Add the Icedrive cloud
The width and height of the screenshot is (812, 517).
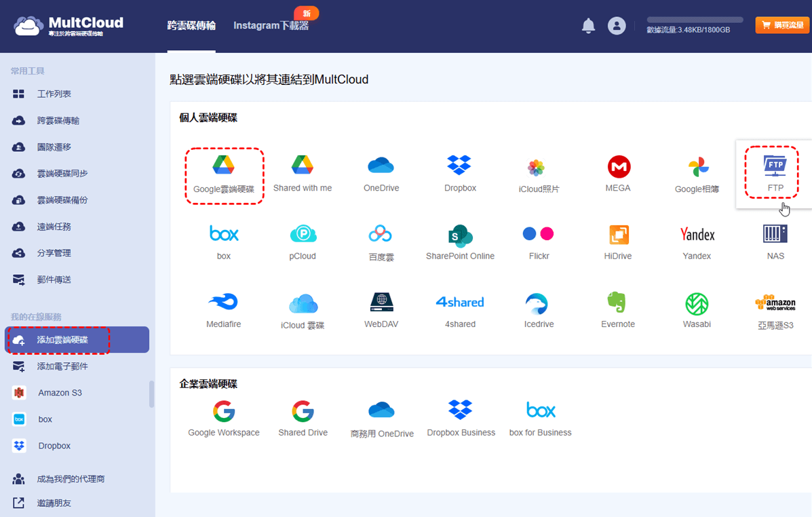[537, 303]
